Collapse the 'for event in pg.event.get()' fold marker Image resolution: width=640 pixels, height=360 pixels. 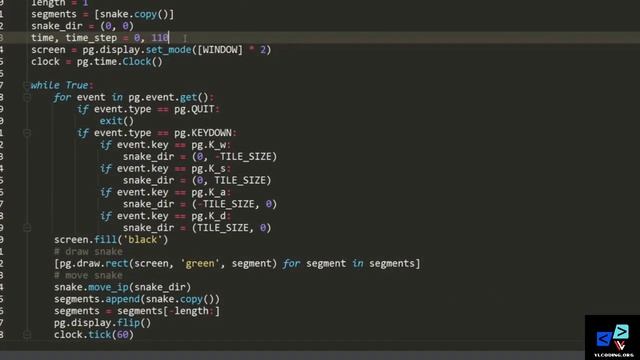[x=27, y=97]
